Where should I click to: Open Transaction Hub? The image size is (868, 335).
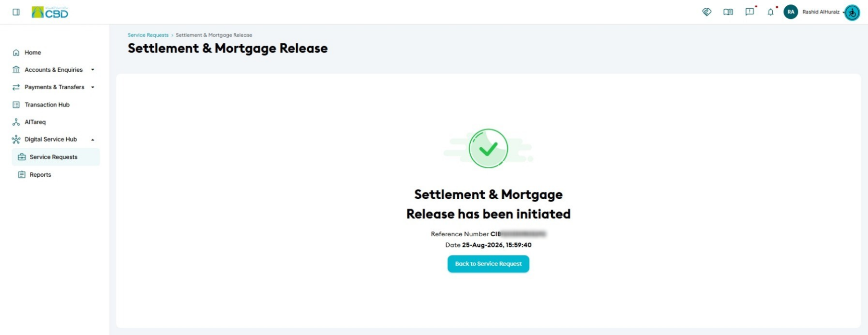[x=47, y=104]
